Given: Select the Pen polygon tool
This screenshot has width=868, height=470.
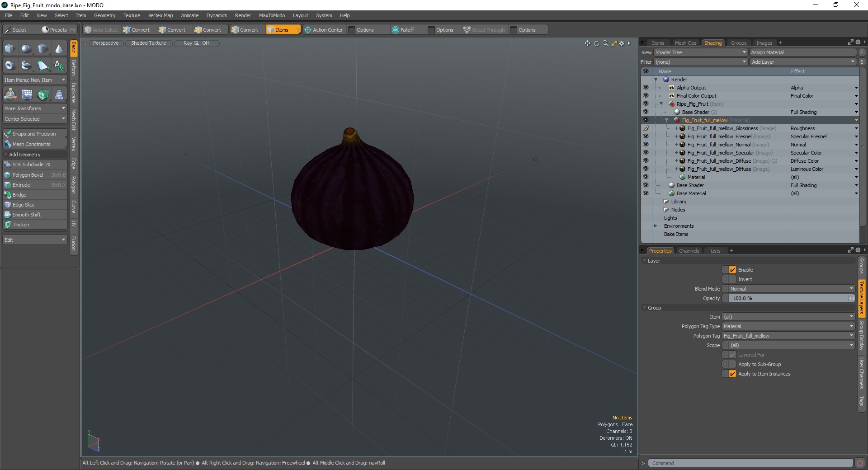Looking at the screenshot, I should tap(42, 66).
